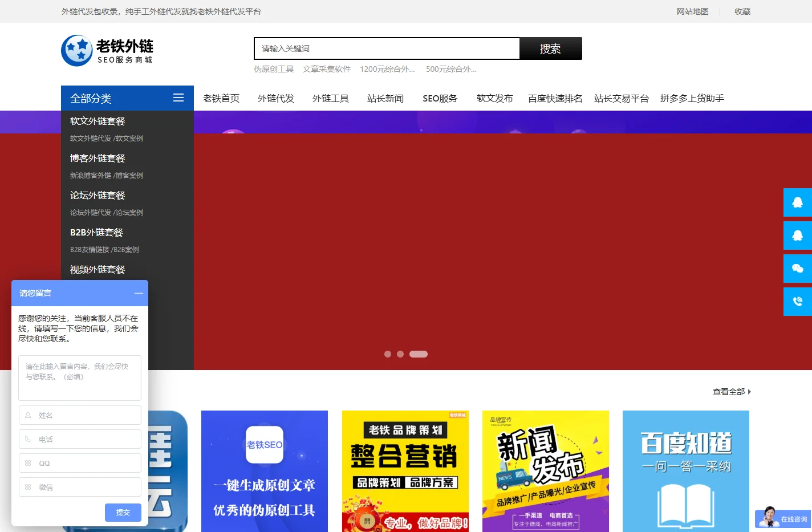The height and width of the screenshot is (532, 812).
Task: Click the arrow next to 查看全部
Action: 749,392
